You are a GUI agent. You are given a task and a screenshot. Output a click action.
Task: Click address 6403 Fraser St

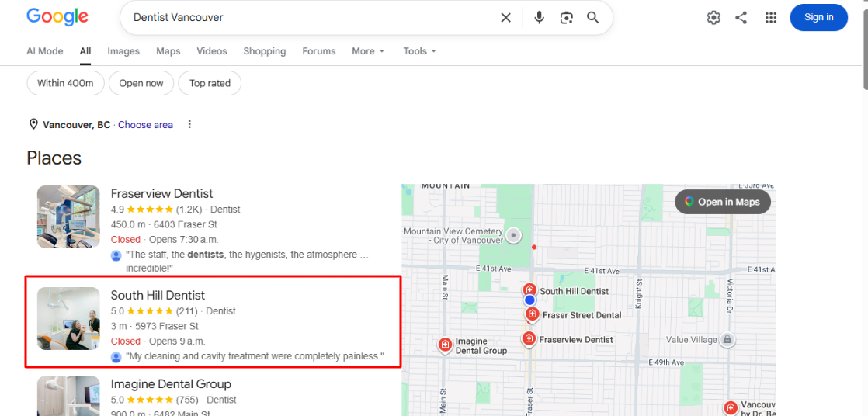(186, 224)
